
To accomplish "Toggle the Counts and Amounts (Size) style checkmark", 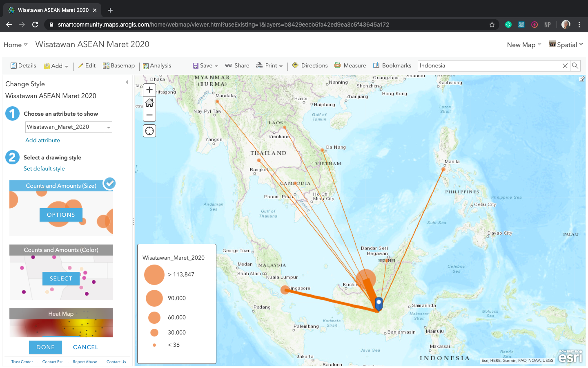I will 109,184.
